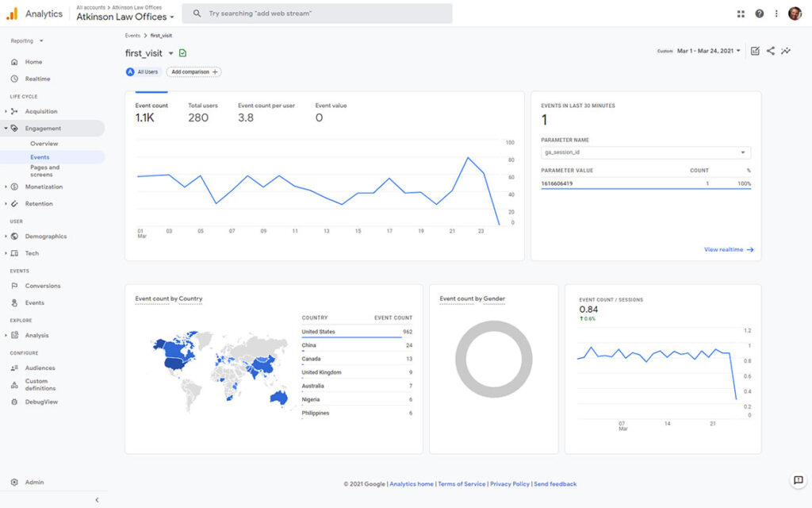This screenshot has width=812, height=508.
Task: Click the Total users metric tab
Action: click(202, 113)
